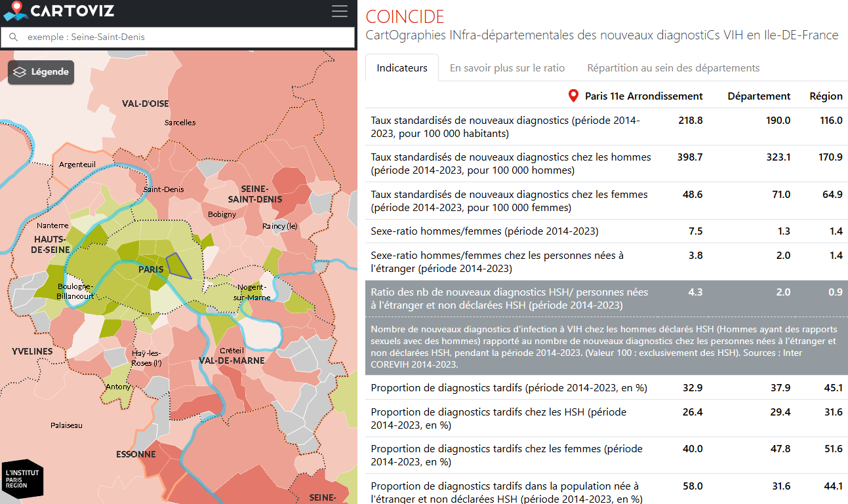Image resolution: width=848 pixels, height=504 pixels.
Task: Click L'Institut Paris Region logo
Action: click(22, 478)
